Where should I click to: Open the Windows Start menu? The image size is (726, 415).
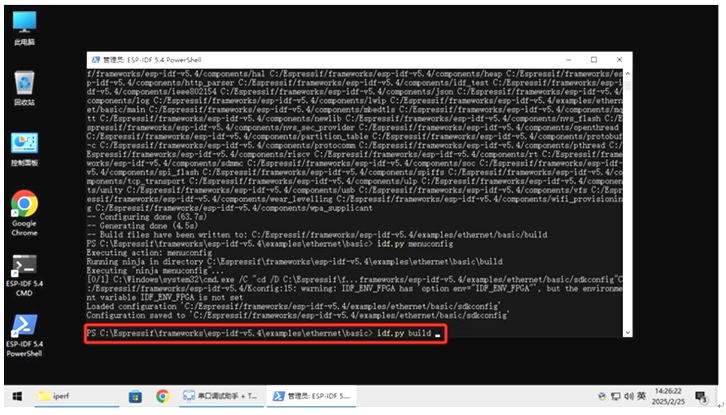tap(17, 396)
